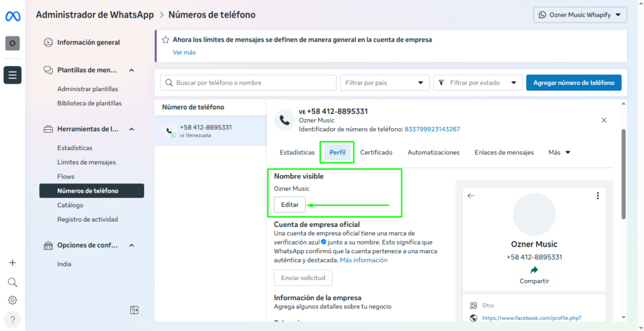Screen dimensions: 644x331
Task: Click star icon on the message limits banner
Action: click(165, 40)
